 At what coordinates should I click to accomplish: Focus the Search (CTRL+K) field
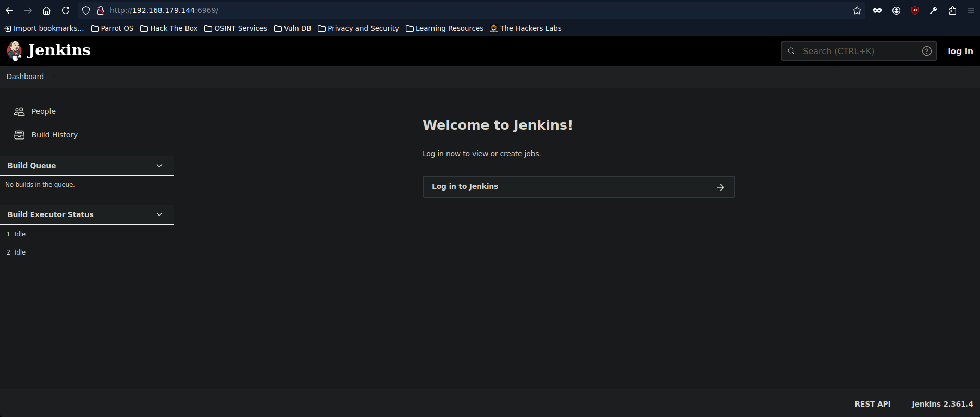[859, 51]
